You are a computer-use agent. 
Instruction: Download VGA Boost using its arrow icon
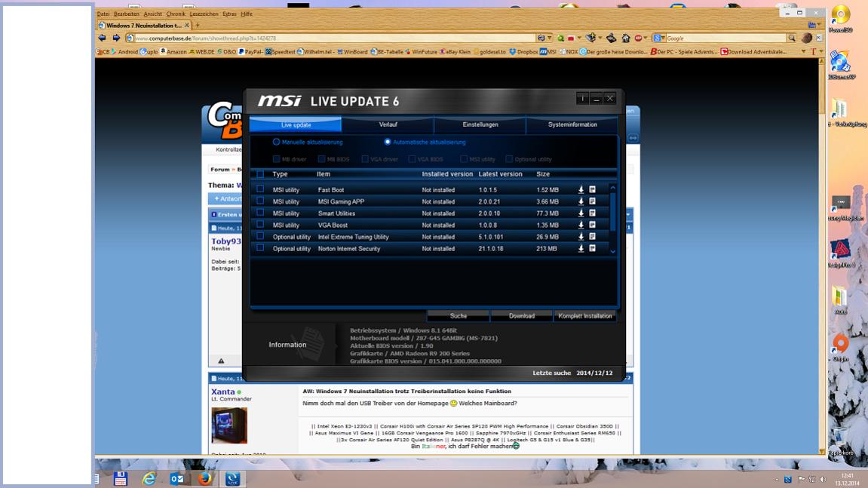point(581,224)
